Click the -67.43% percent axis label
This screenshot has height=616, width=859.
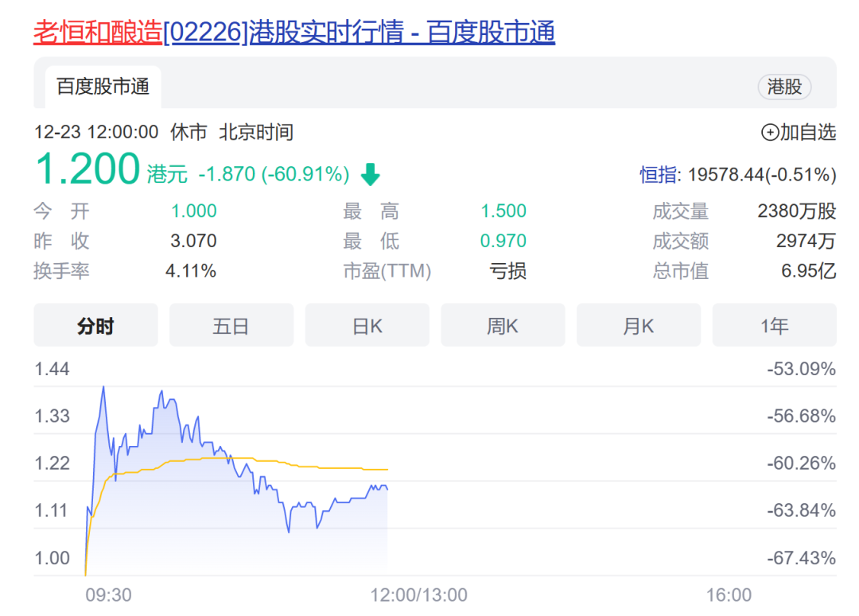[802, 558]
